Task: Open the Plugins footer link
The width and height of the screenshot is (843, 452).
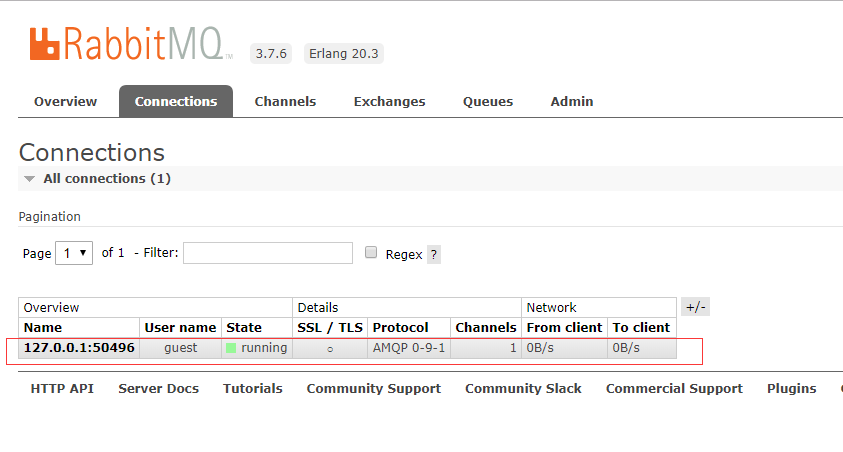Action: tap(791, 389)
